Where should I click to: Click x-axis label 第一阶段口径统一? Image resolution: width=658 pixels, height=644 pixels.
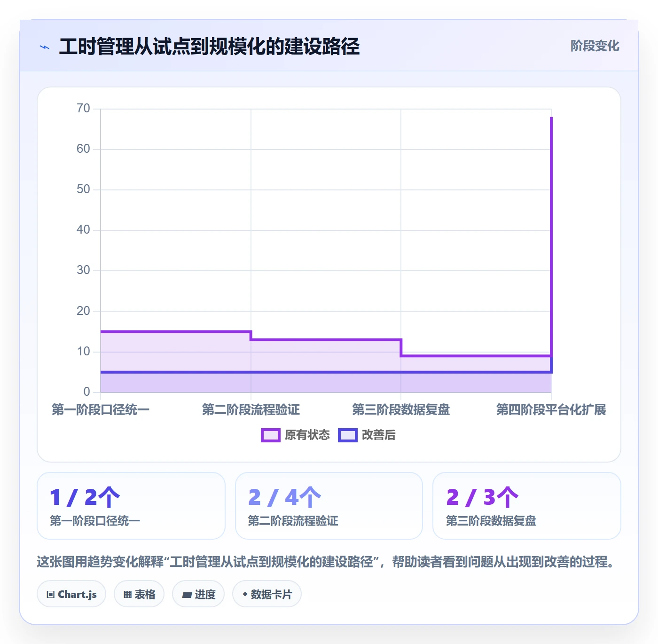(101, 410)
